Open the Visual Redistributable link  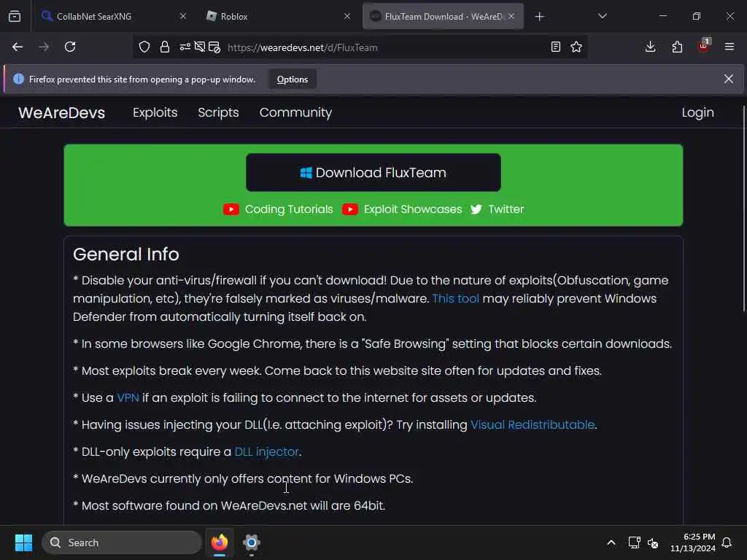[x=532, y=425]
